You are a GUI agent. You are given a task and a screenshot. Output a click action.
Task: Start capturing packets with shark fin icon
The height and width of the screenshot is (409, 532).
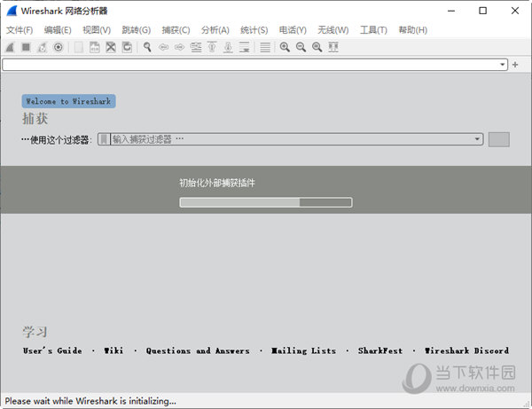click(x=10, y=47)
